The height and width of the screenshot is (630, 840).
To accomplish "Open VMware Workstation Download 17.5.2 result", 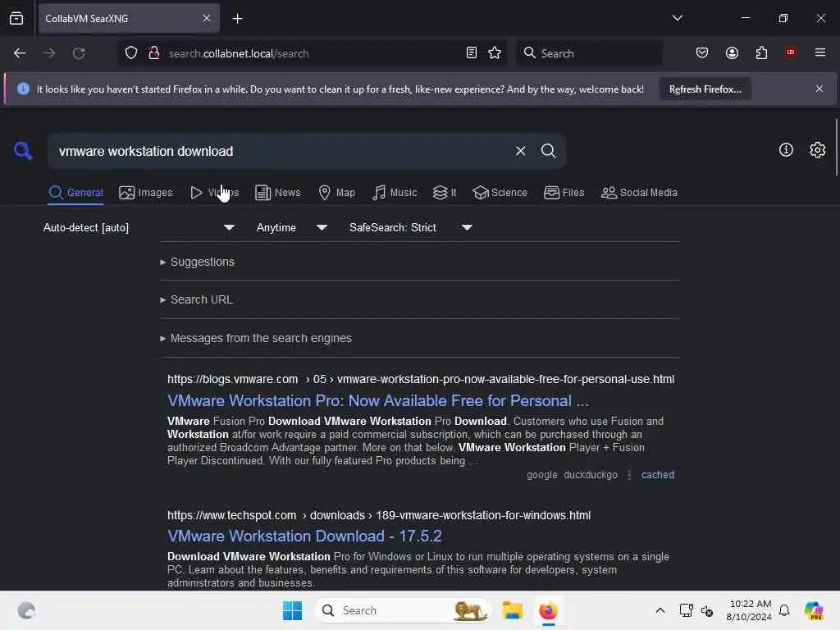I will point(304,536).
